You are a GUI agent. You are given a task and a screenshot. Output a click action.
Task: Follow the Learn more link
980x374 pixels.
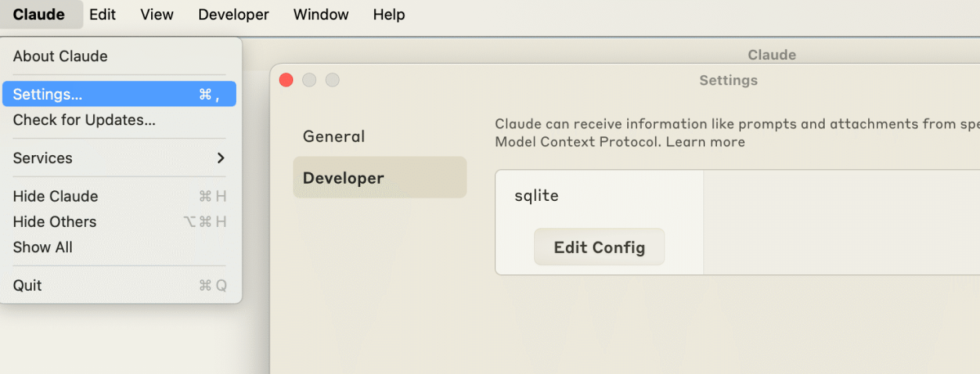click(x=706, y=142)
